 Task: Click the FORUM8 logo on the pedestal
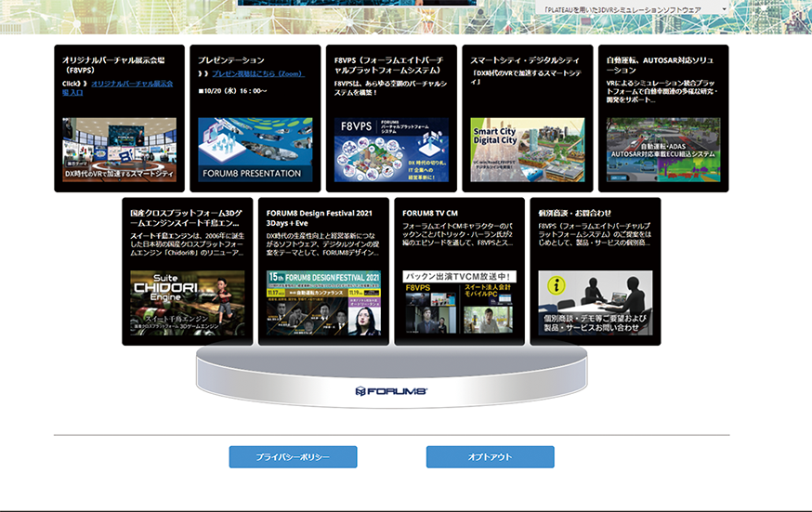tap(391, 391)
